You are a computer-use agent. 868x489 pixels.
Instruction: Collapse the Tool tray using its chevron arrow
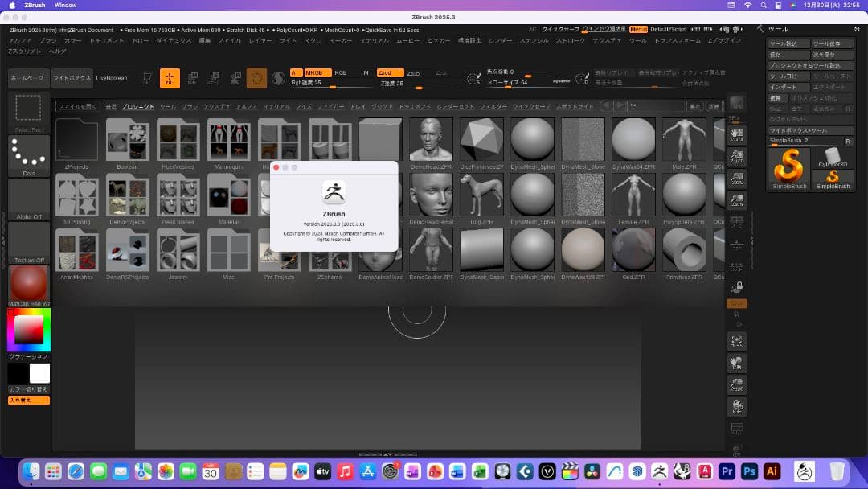pyautogui.click(x=760, y=30)
